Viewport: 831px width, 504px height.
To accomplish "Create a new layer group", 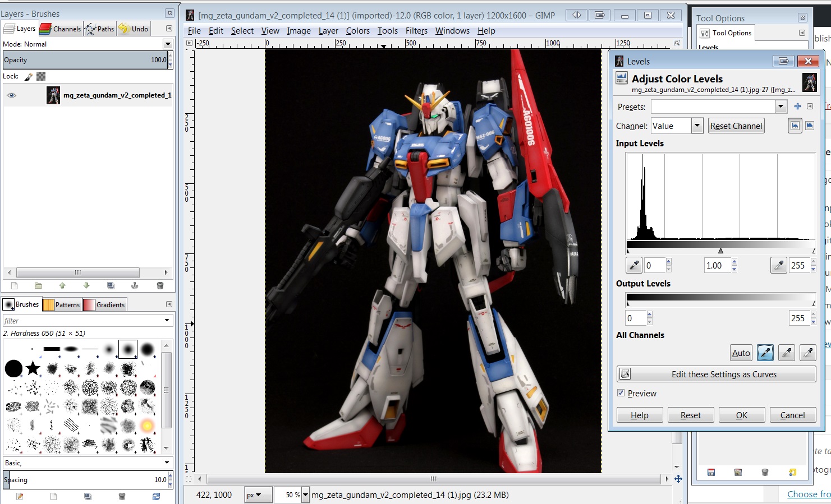I will tap(38, 285).
